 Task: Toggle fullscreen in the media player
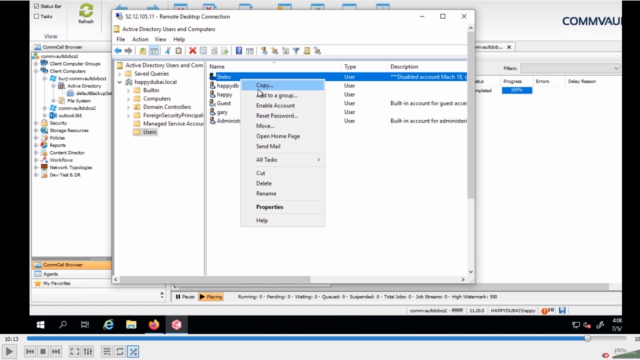point(75,351)
